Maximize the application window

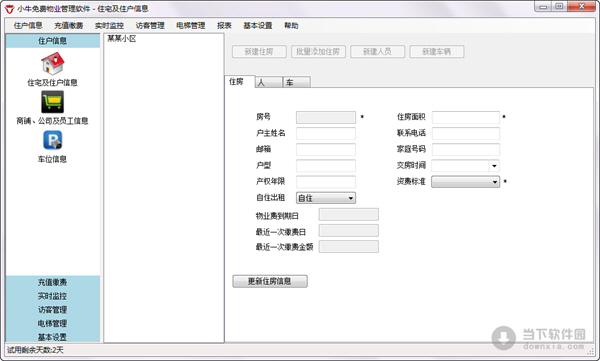tap(559, 7)
